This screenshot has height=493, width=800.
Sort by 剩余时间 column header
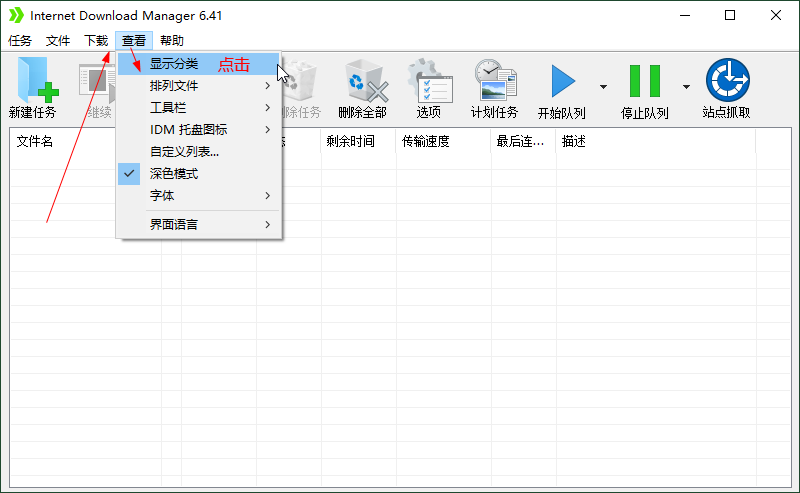[x=358, y=141]
